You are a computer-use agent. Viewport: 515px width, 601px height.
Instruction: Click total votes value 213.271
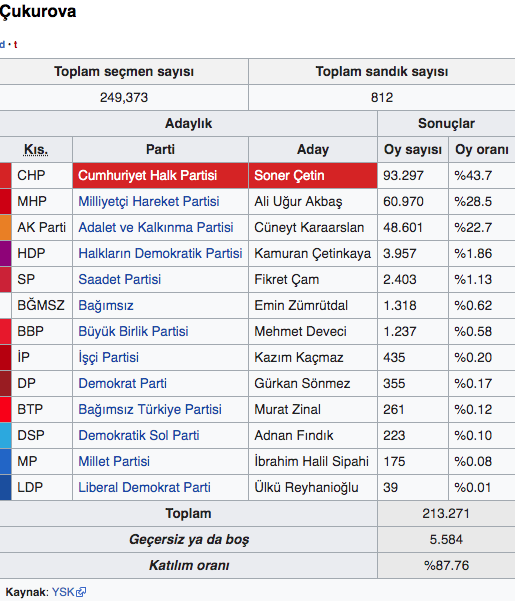pyautogui.click(x=446, y=514)
